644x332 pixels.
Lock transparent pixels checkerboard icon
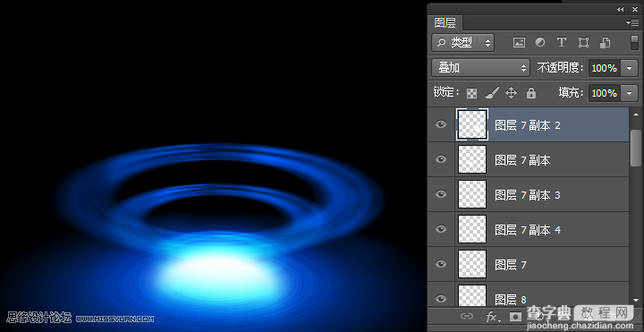472,93
